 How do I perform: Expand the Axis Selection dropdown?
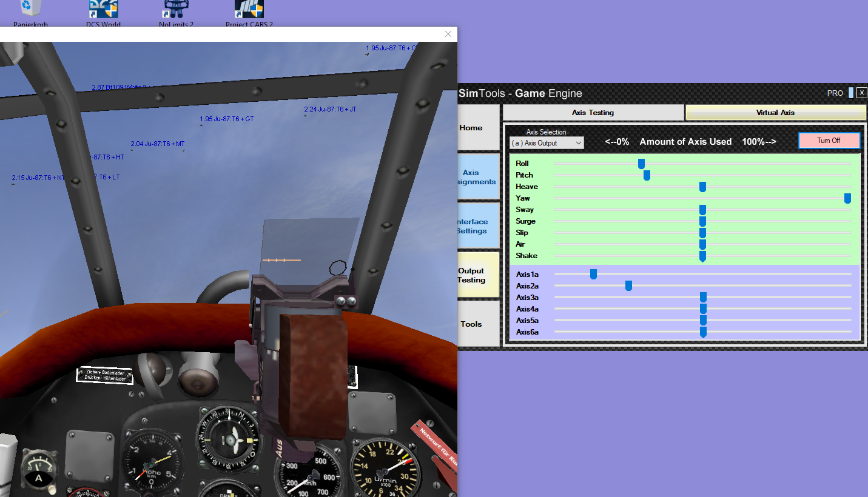coord(547,143)
